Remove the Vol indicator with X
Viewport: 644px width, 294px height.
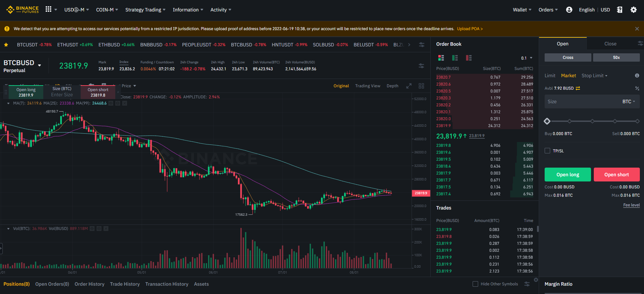tap(106, 229)
